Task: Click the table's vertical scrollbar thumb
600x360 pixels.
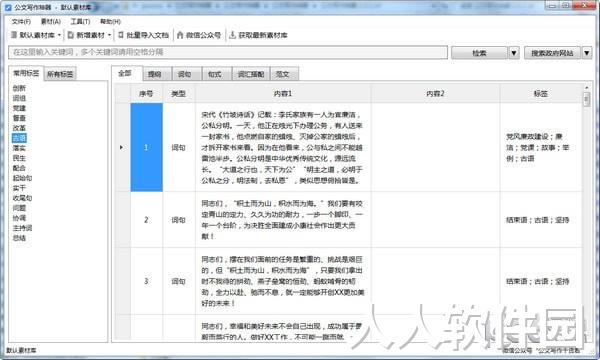Action: click(x=586, y=99)
